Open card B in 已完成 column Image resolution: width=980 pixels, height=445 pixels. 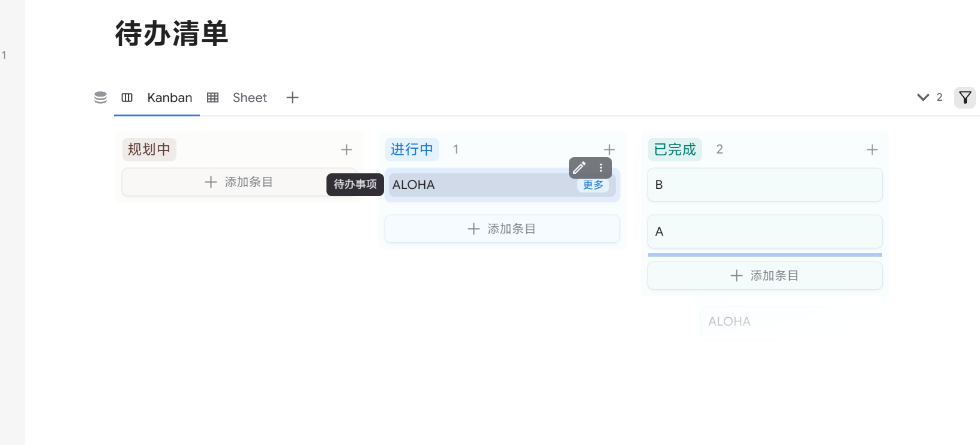(765, 185)
